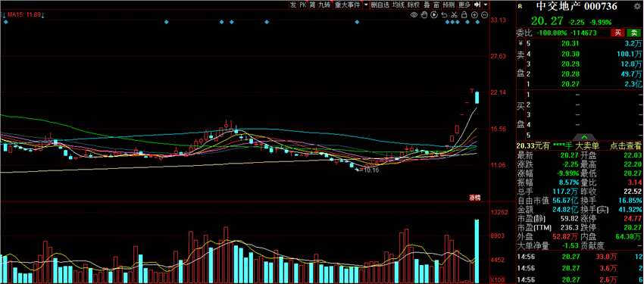
Task: Open the dropdown arrow after collapse icon
Action: click(x=486, y=5)
